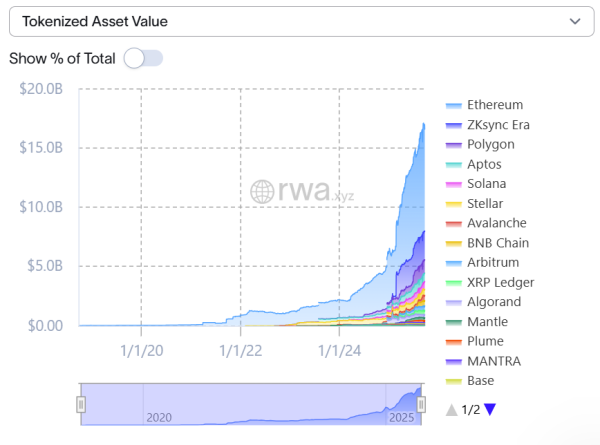Click the Stellar legend color marker
The width and height of the screenshot is (600, 445).
(453, 204)
